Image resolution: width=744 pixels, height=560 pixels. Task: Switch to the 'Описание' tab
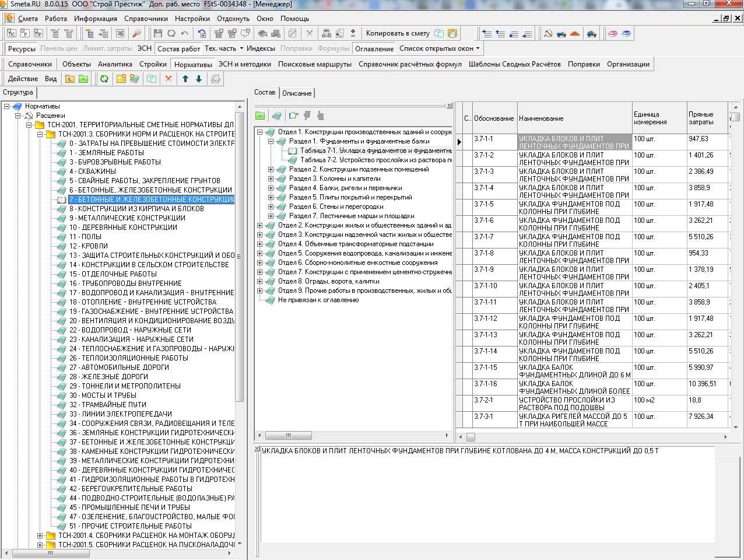click(297, 93)
